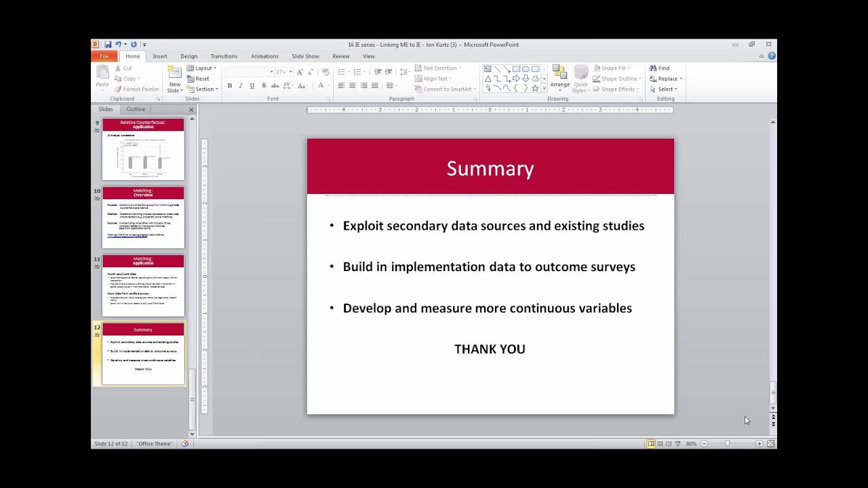Viewport: 868px width, 488px height.
Task: Open PowerPoint Help icon
Action: [772, 56]
